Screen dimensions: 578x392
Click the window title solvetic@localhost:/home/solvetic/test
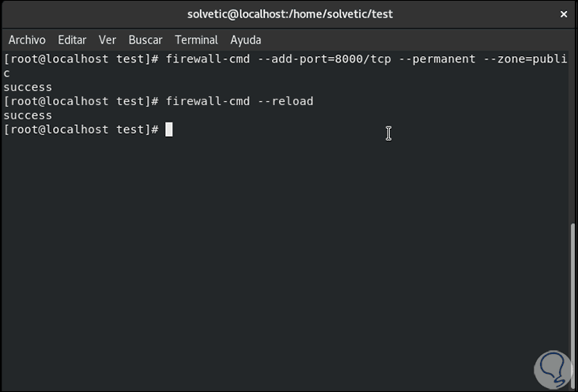290,13
